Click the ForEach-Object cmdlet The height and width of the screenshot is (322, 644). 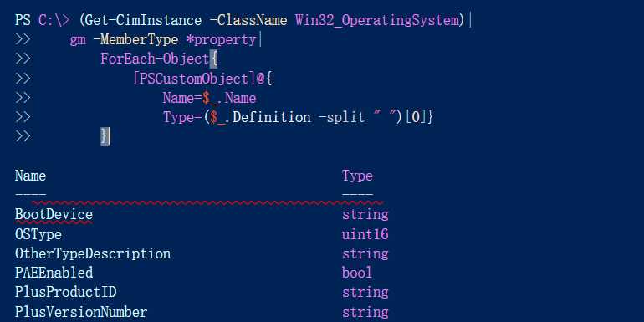155,59
